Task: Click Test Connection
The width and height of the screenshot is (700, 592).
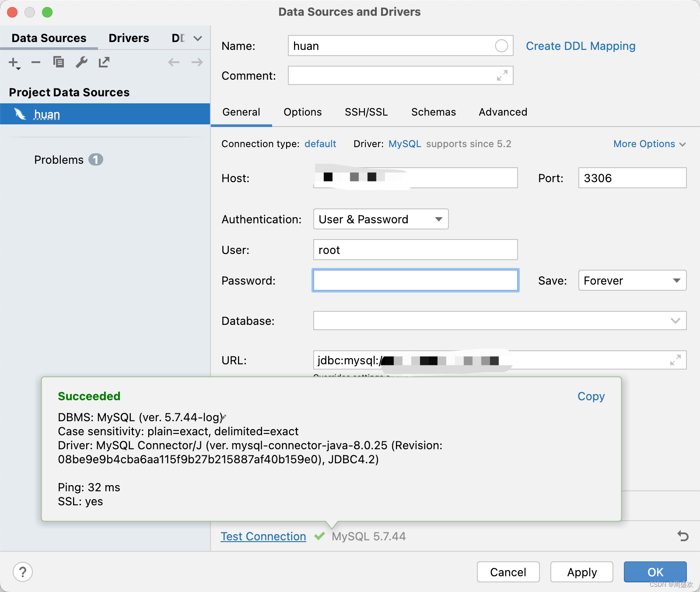Action: point(263,536)
